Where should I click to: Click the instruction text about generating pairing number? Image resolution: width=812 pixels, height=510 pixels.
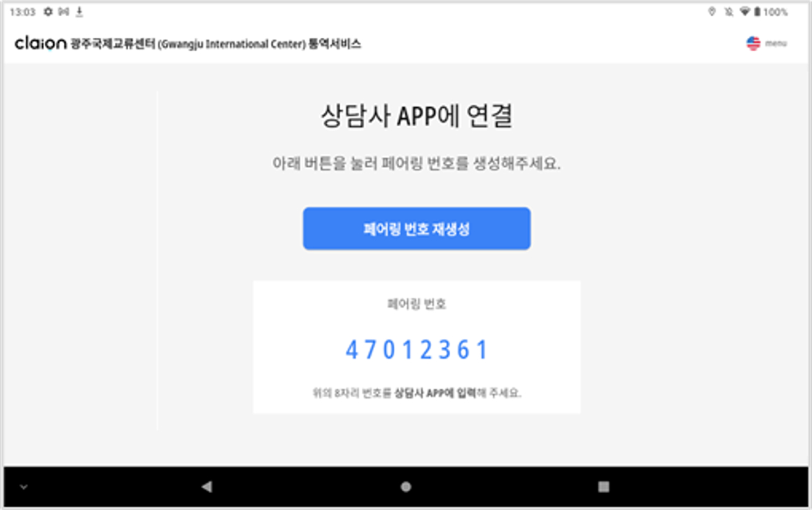coord(416,163)
